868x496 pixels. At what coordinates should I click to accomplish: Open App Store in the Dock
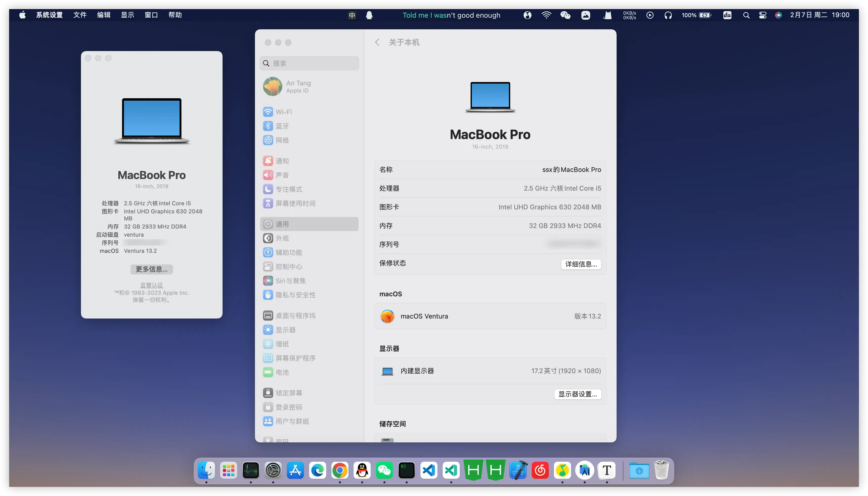tap(295, 470)
